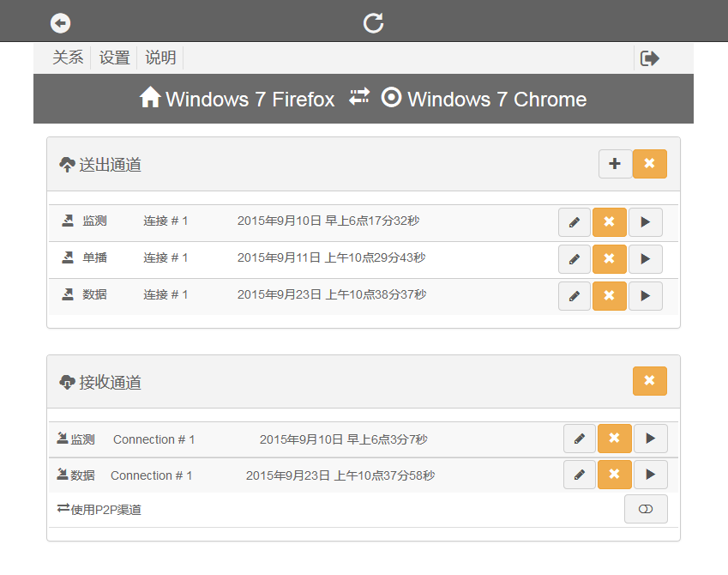The image size is (728, 575).
Task: Start the 数据 incoming connection
Action: 650,475
